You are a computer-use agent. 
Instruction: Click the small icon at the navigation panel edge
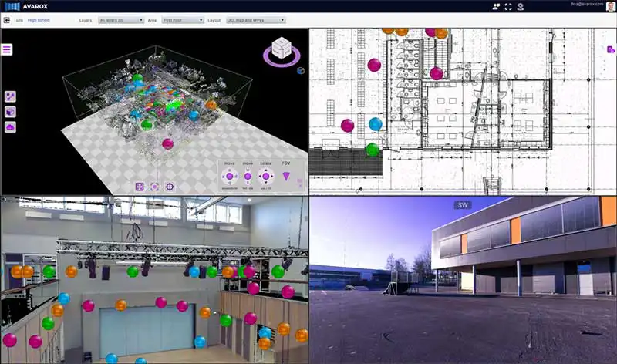click(300, 182)
